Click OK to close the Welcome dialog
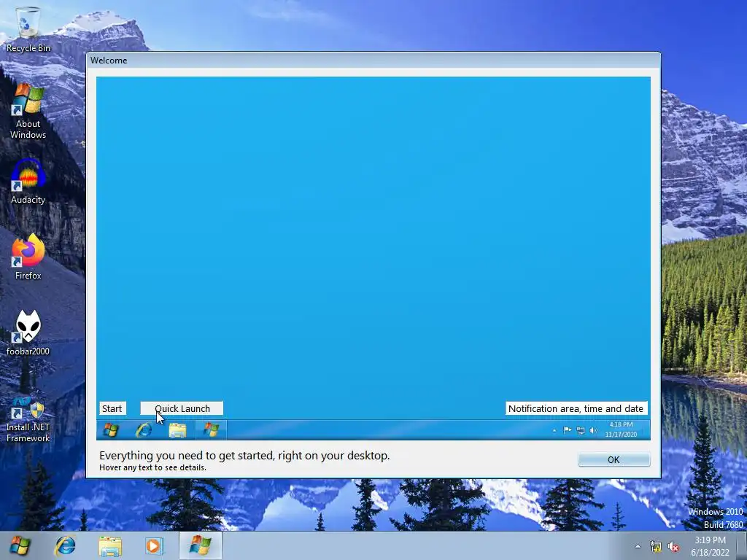Image resolution: width=747 pixels, height=560 pixels. click(614, 459)
